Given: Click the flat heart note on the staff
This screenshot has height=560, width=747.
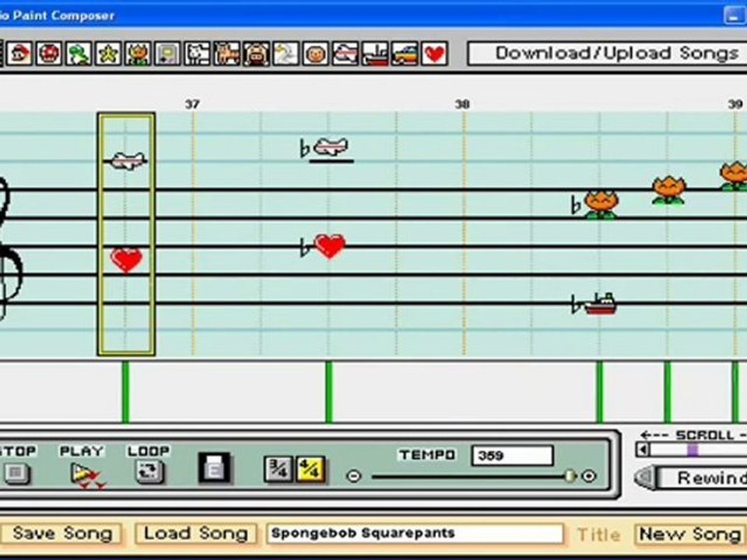Looking at the screenshot, I should (330, 247).
